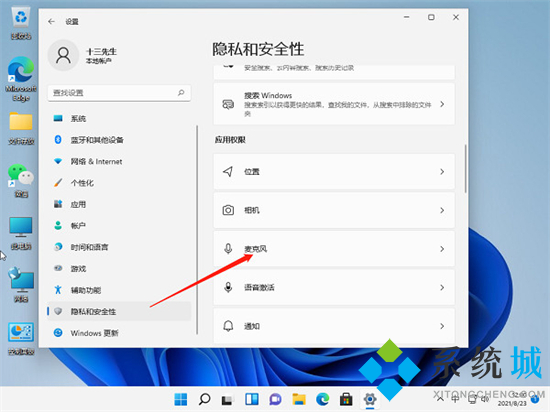Open This PC monitor desktop icon
This screenshot has width=550, height=412.
(x=21, y=233)
